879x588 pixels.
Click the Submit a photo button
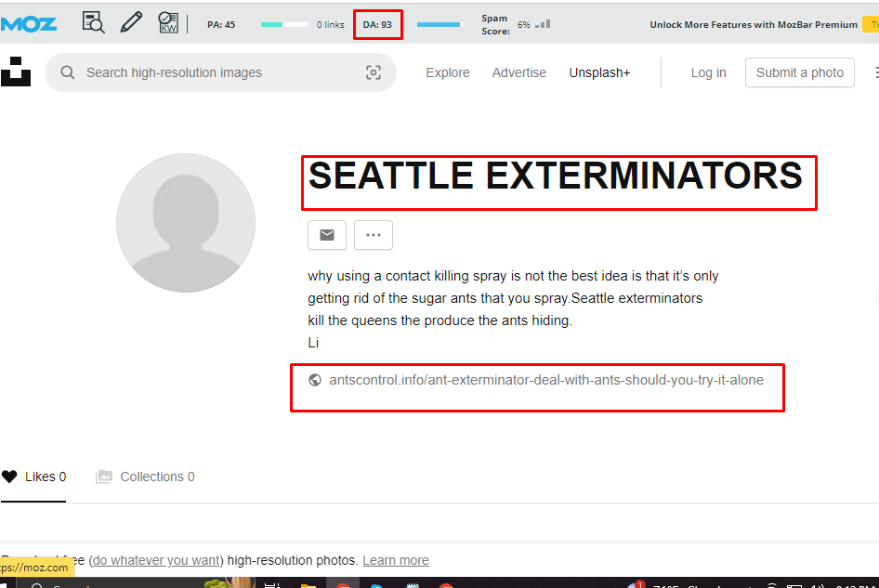pyautogui.click(x=799, y=72)
